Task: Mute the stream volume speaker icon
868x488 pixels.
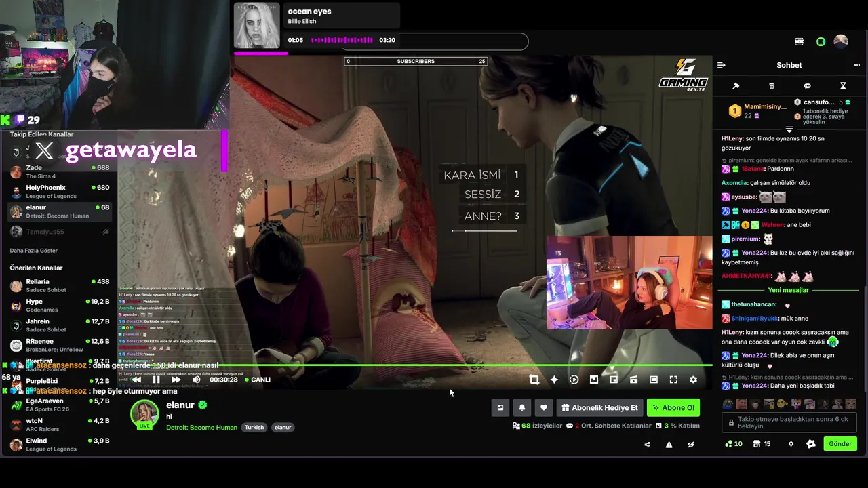Action: click(196, 380)
